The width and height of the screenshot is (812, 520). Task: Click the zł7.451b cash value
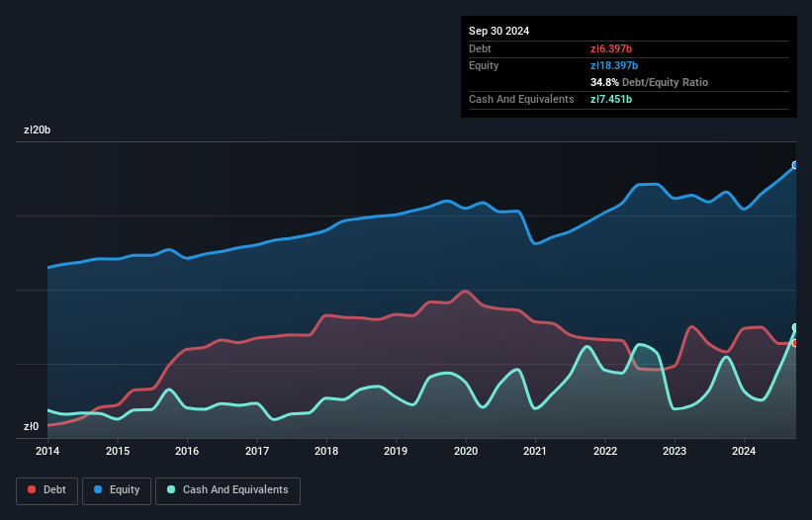pyautogui.click(x=611, y=99)
